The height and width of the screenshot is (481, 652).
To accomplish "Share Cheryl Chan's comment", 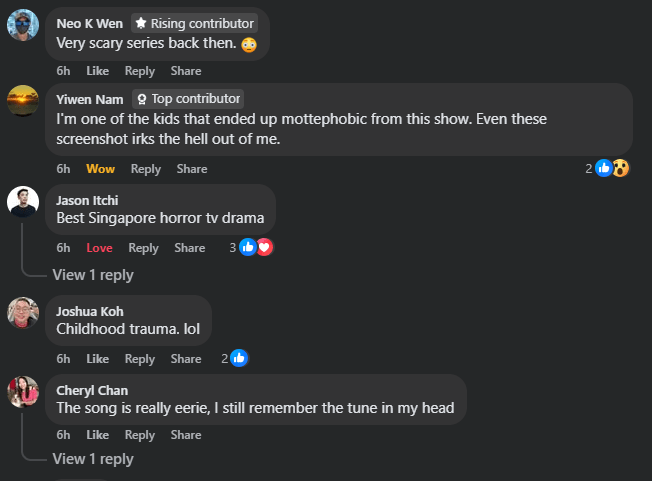I will click(186, 435).
